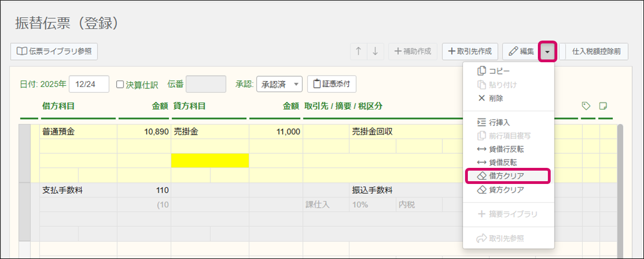This screenshot has height=259, width=644.
Task: Select 貸借行反転 menu entry
Action: pos(506,149)
